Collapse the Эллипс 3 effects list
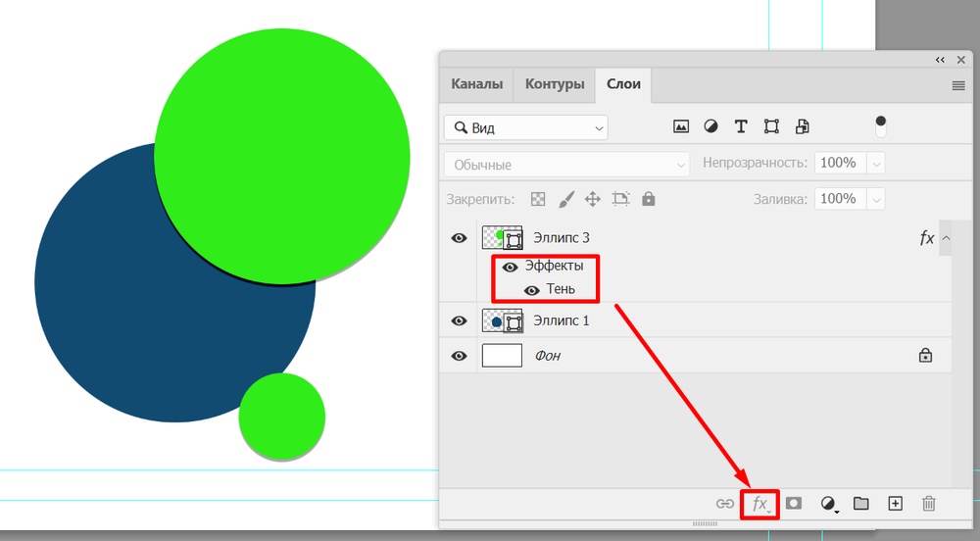 click(x=946, y=238)
